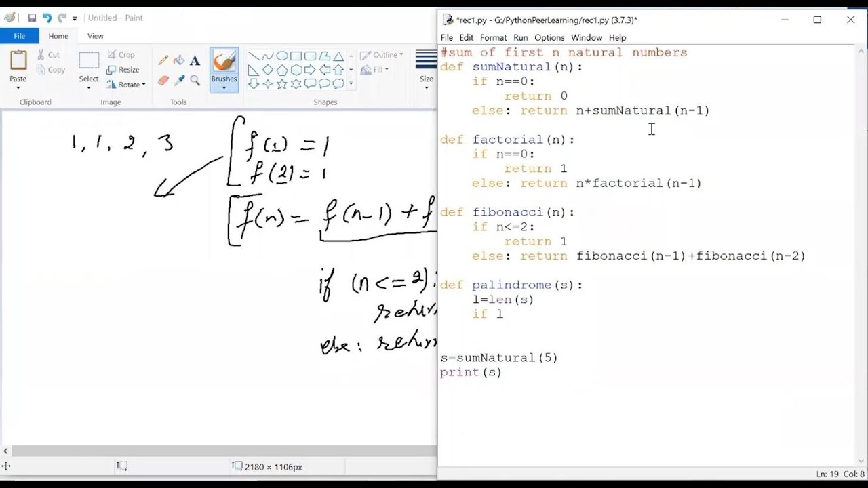The image size is (868, 488).
Task: Click the Undo arrow in Paint
Action: pos(47,18)
